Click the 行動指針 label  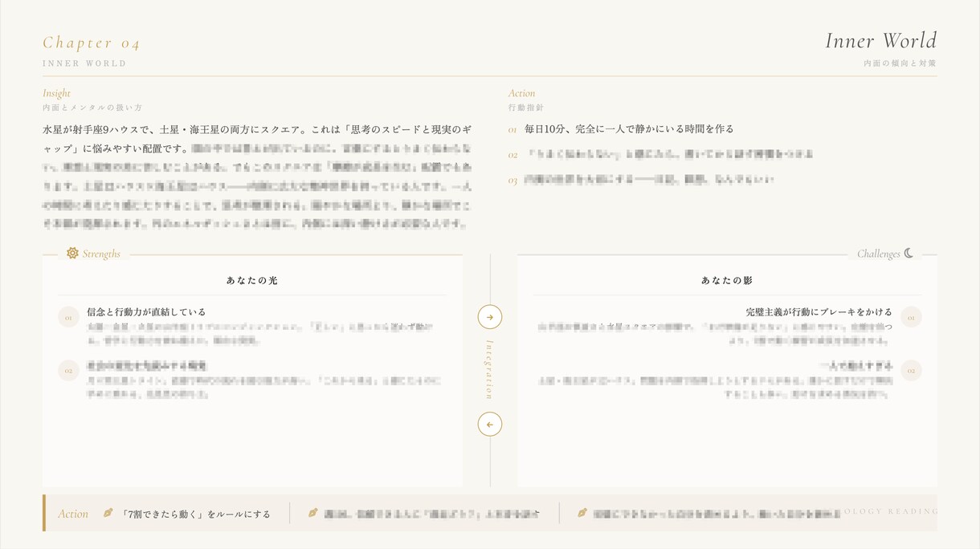tap(525, 108)
